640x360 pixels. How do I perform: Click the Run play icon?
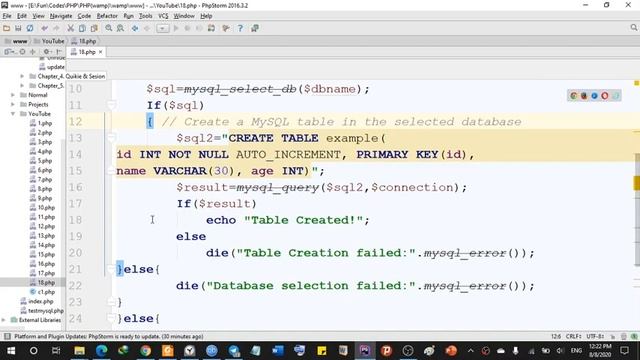(176, 28)
